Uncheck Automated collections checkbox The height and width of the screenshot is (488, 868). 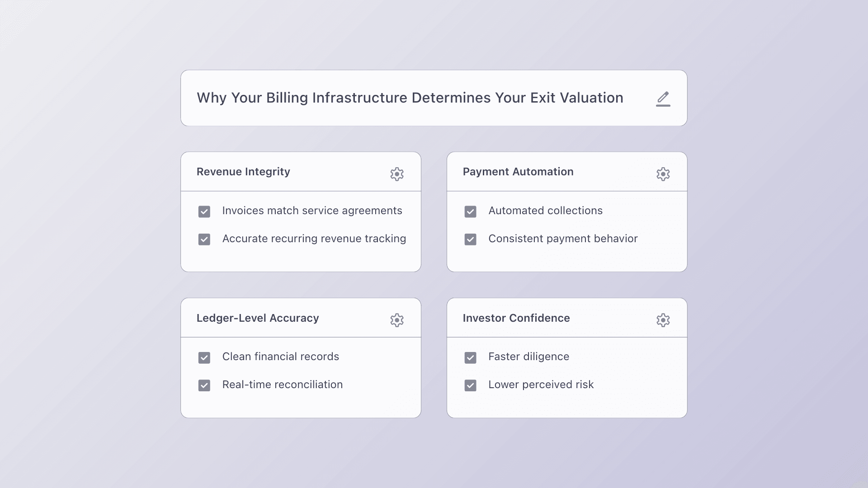coord(470,211)
